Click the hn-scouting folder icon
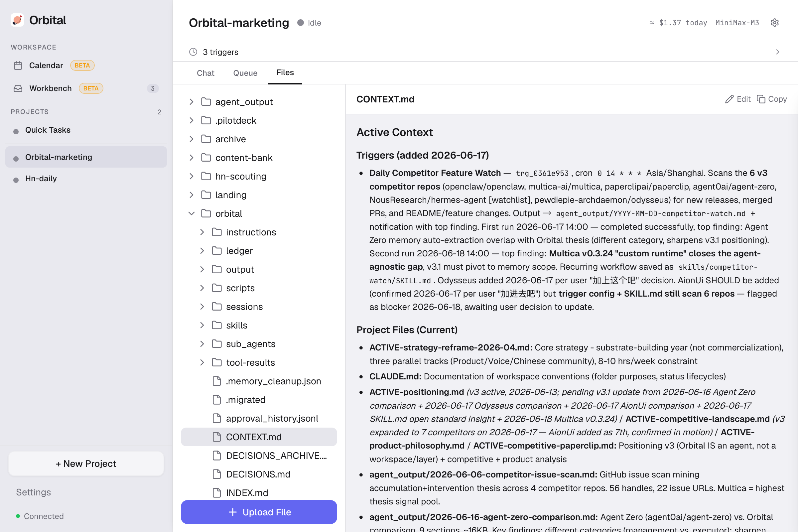Viewport: 798px width, 532px height. [206, 177]
